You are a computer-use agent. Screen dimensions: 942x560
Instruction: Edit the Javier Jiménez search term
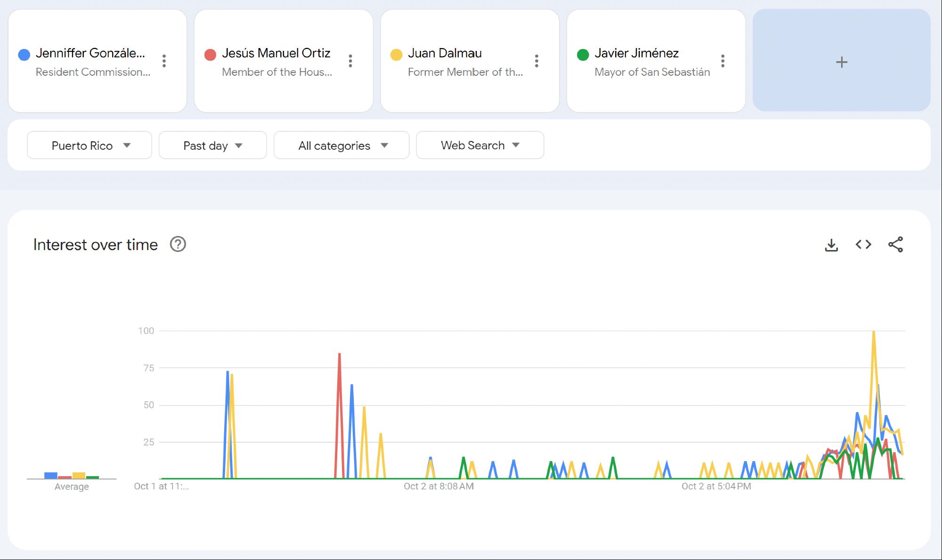pyautogui.click(x=636, y=53)
